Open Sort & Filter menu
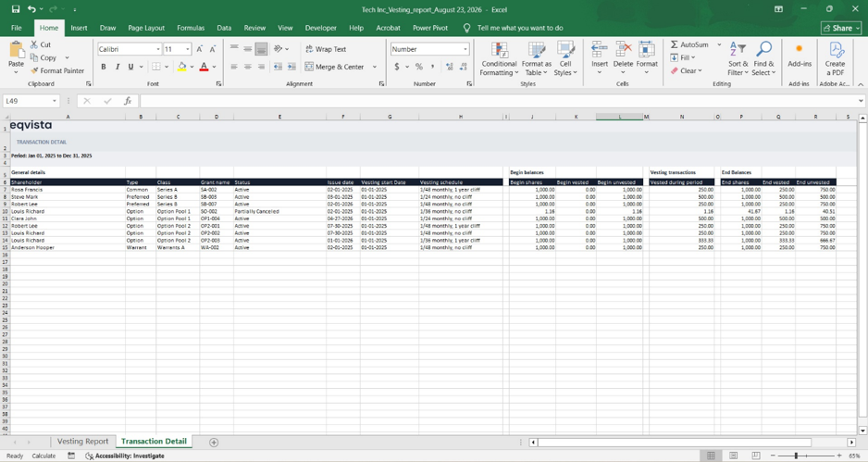The width and height of the screenshot is (868, 462). coord(738,59)
